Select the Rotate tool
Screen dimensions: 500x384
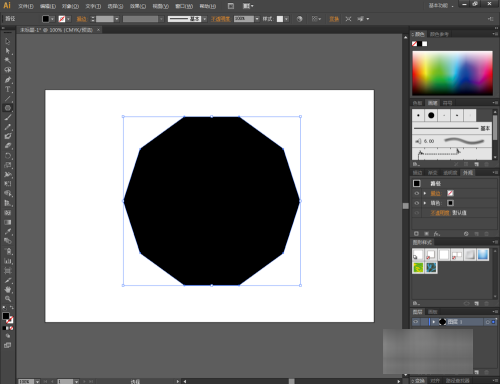coord(8,155)
